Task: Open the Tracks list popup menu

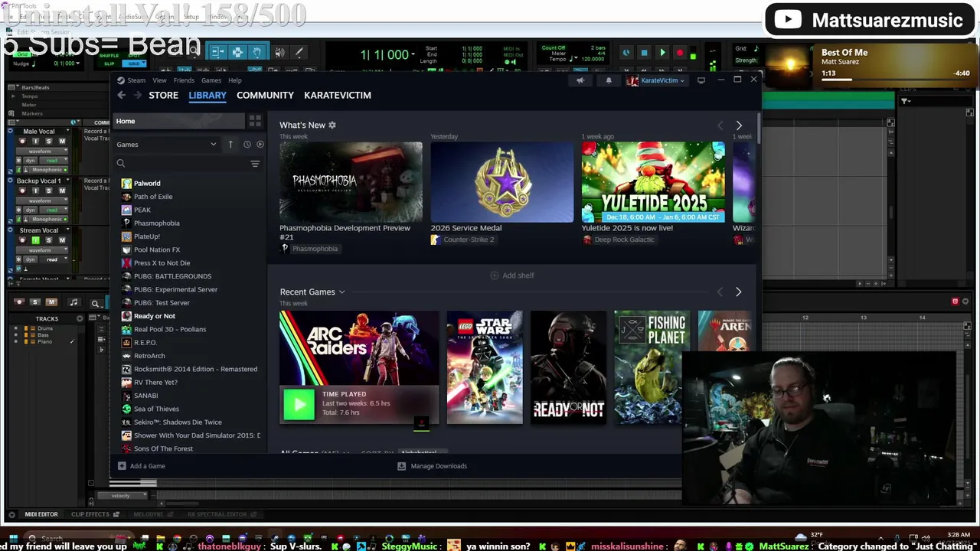Action: tap(80, 318)
